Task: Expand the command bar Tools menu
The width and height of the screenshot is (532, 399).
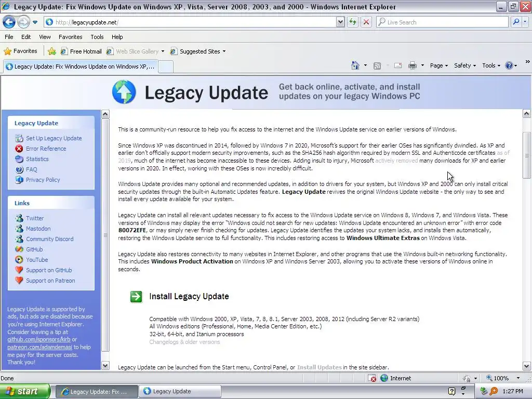Action: pos(491,65)
